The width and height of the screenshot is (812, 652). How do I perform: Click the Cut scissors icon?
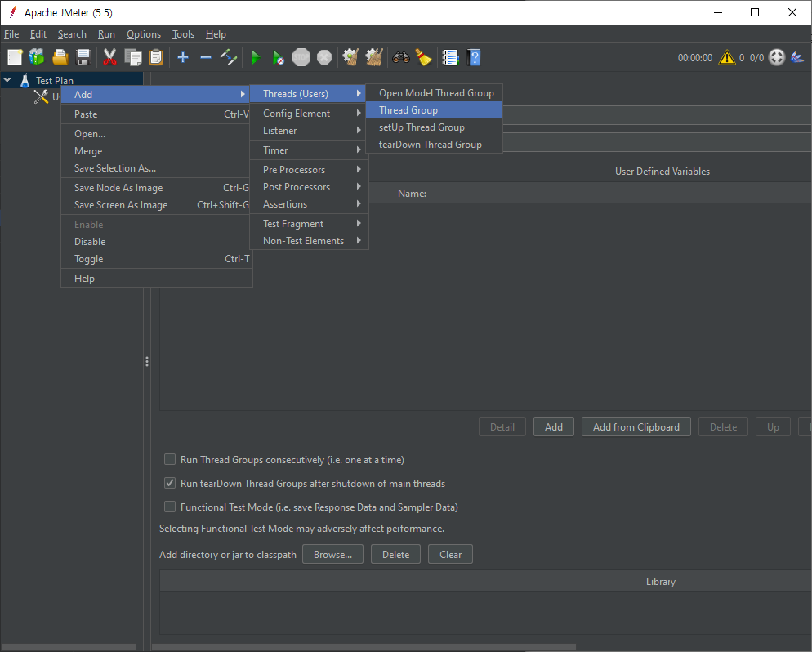point(109,57)
